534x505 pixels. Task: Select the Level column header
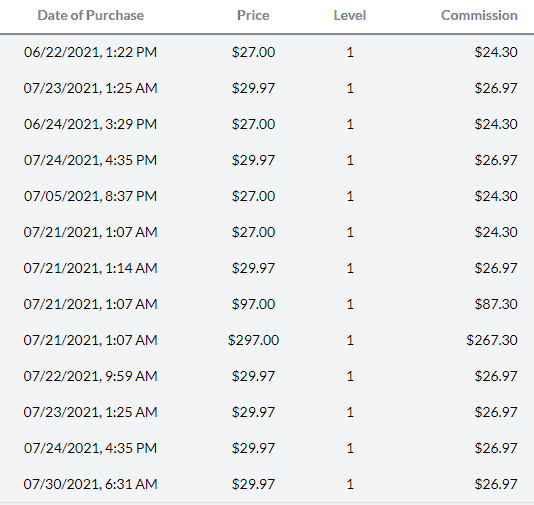[x=350, y=15]
